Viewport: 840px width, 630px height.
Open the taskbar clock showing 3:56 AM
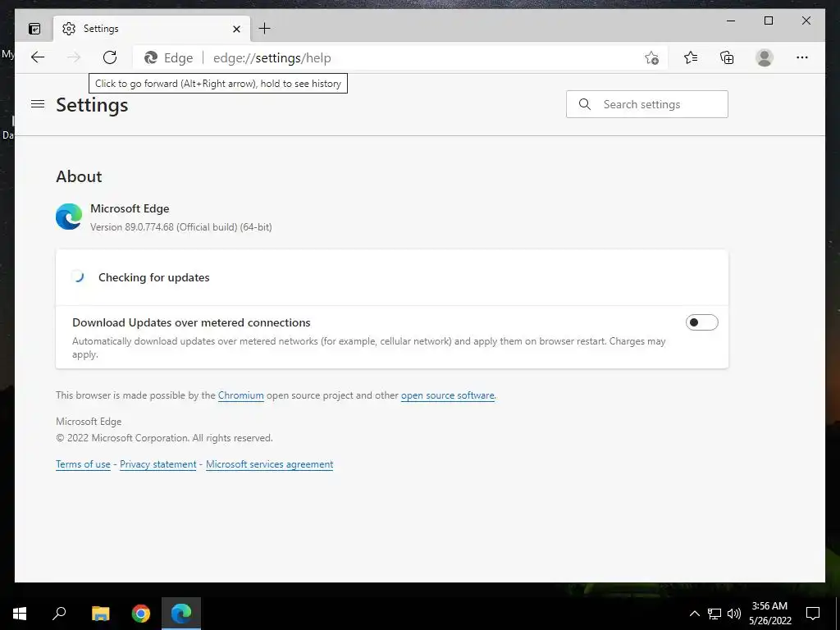tap(769, 614)
